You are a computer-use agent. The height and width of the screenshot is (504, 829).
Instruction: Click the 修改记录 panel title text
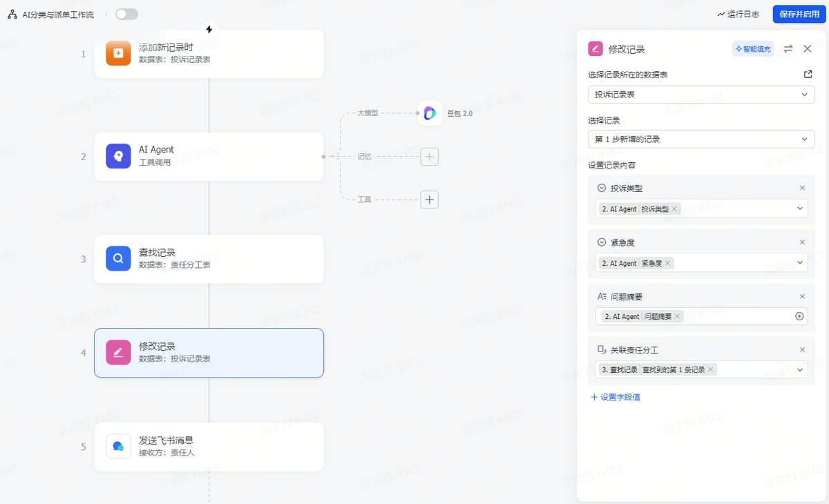[x=627, y=49]
